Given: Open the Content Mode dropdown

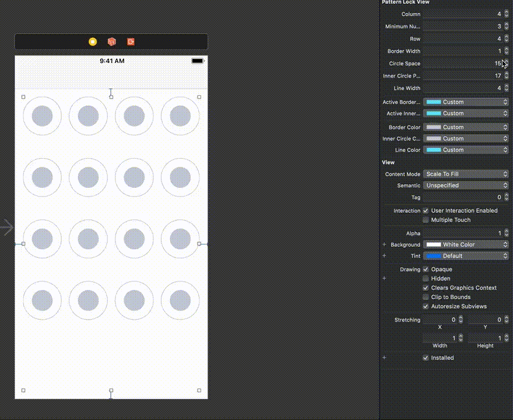Looking at the screenshot, I should tap(466, 174).
